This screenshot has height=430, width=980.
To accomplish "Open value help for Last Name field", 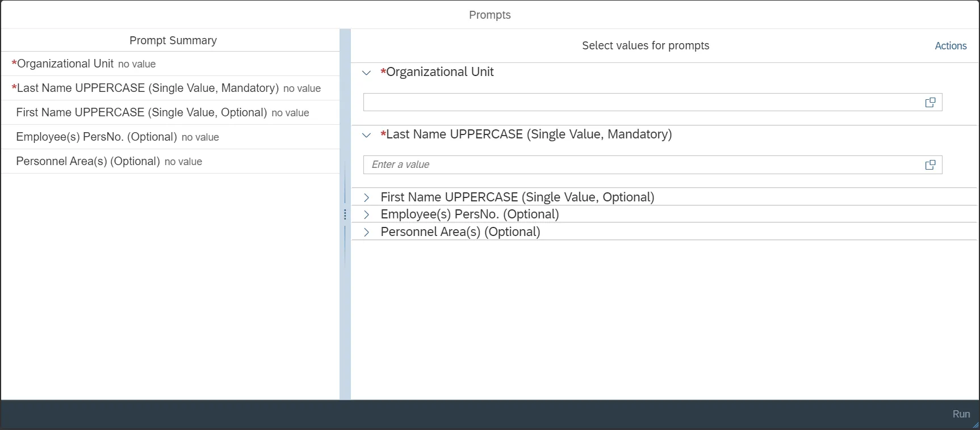I will 930,165.
